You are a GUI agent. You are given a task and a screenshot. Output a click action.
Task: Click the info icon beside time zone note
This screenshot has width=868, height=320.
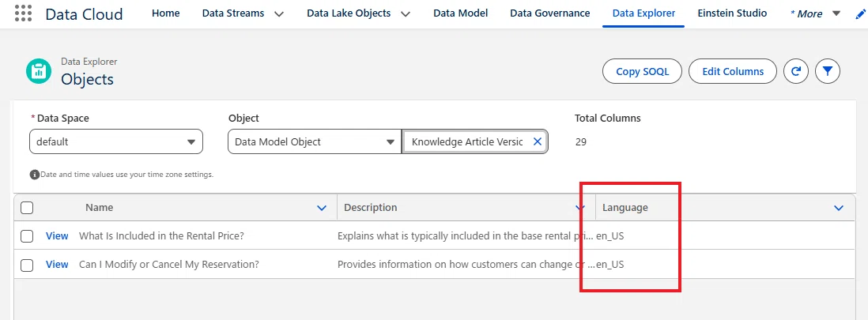(x=34, y=175)
